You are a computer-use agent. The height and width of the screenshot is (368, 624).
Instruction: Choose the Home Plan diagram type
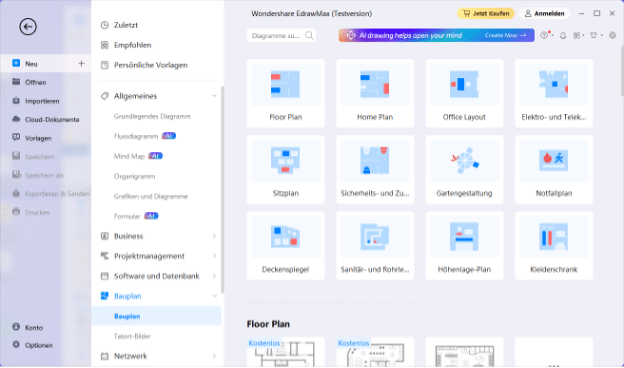coord(375,93)
